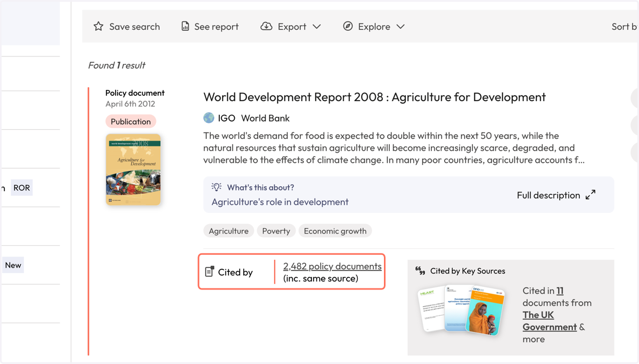The image size is (639, 364).
Task: Click the key sources document covers thumbnail
Action: click(462, 310)
